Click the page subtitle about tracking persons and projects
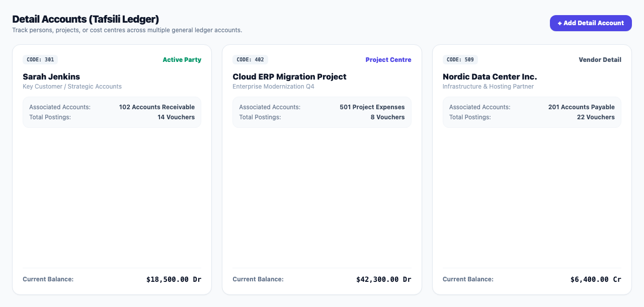The width and height of the screenshot is (644, 307). pos(127,30)
